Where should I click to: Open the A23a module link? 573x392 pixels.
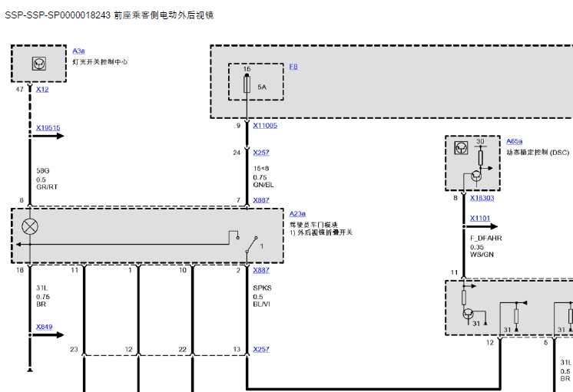pos(297,213)
